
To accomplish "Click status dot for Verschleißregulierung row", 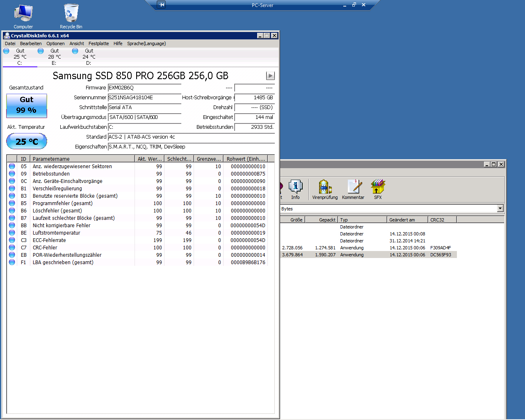I will (12, 188).
